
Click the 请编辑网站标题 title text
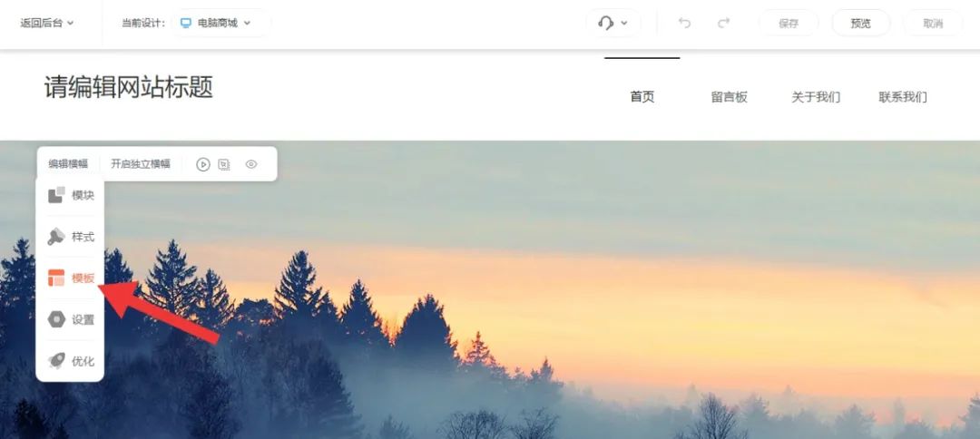click(129, 87)
